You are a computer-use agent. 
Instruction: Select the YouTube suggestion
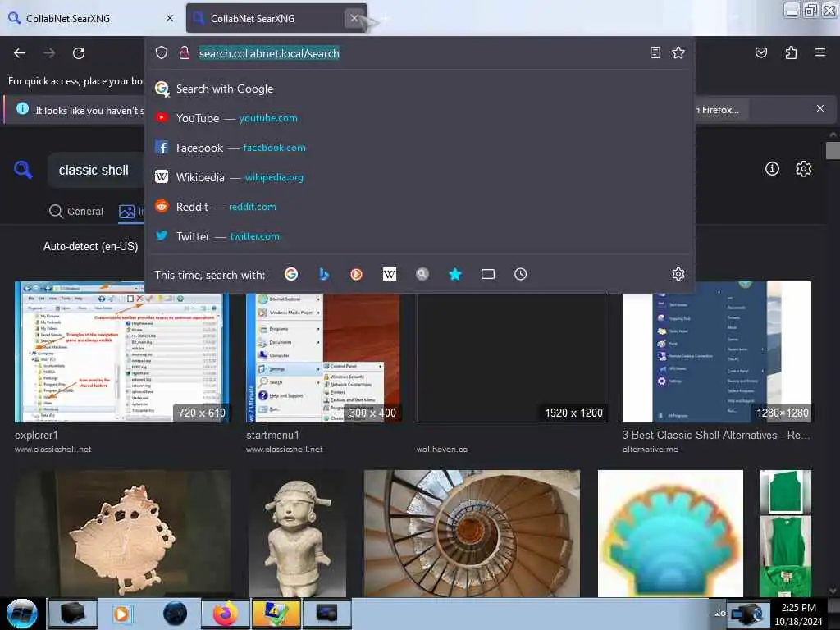420,118
